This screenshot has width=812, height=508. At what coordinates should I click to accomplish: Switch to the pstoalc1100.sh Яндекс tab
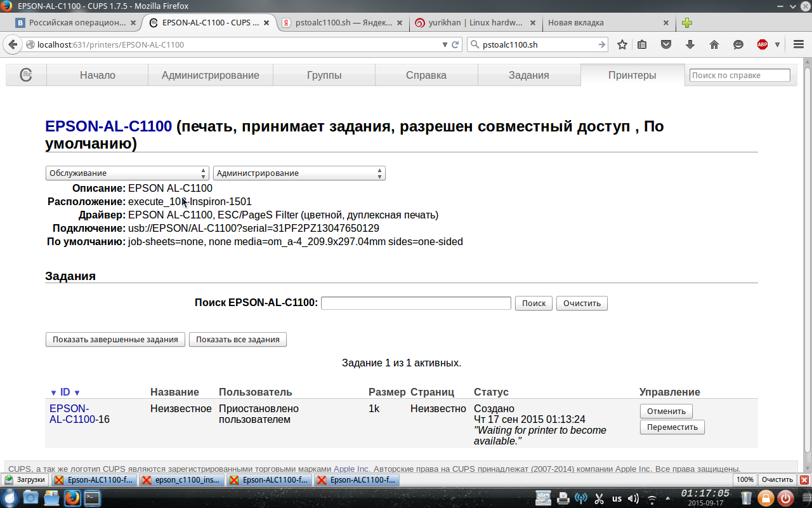pos(341,23)
